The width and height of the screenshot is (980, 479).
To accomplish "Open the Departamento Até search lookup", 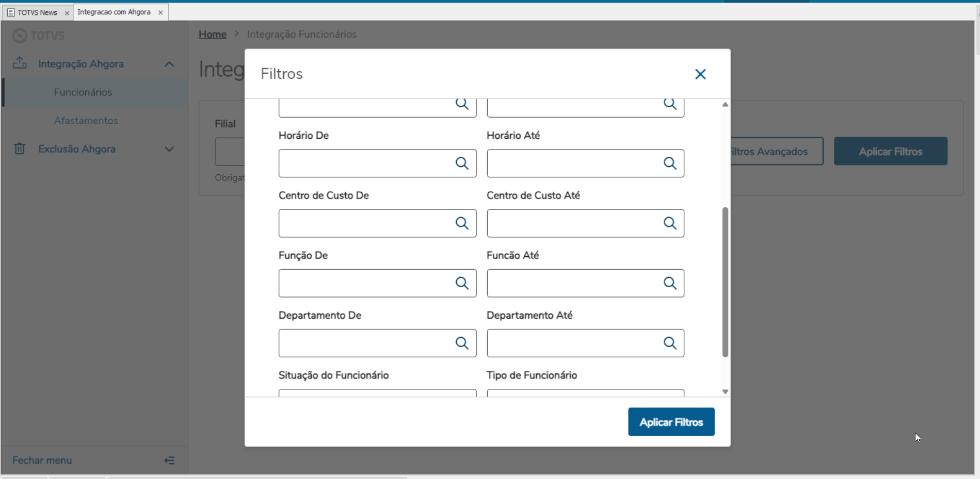I will pyautogui.click(x=670, y=343).
